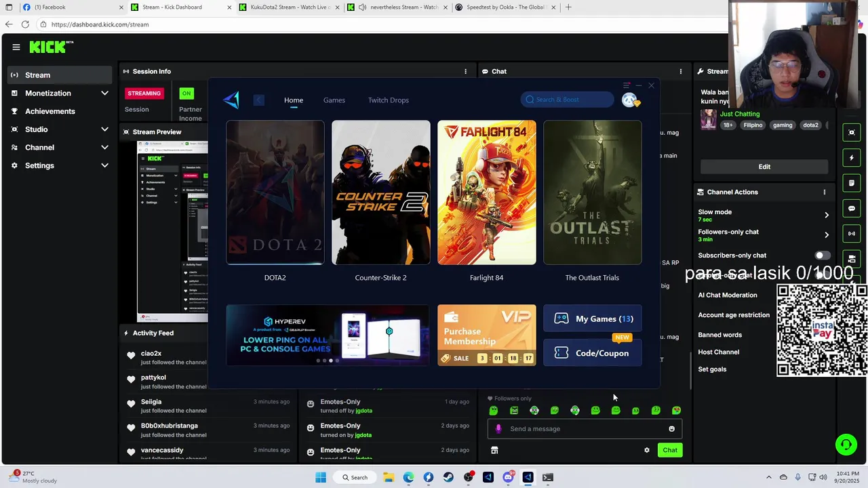Open File Explorer from the taskbar

[389, 477]
